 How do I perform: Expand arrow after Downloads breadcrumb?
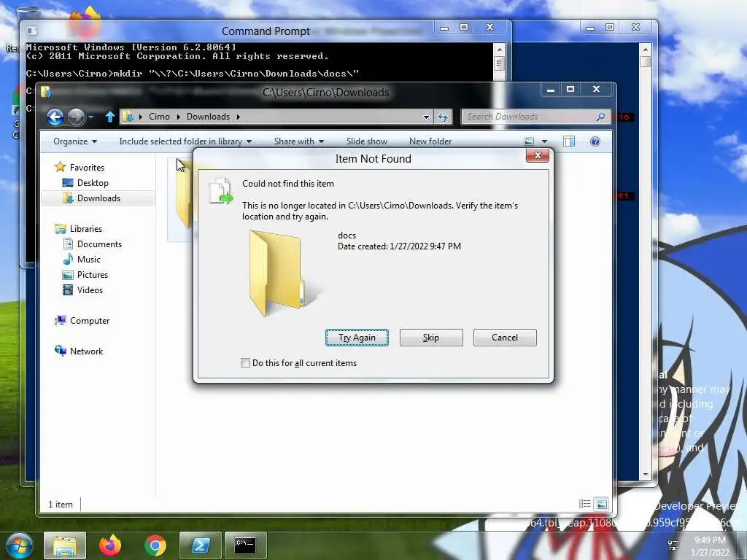(x=239, y=117)
